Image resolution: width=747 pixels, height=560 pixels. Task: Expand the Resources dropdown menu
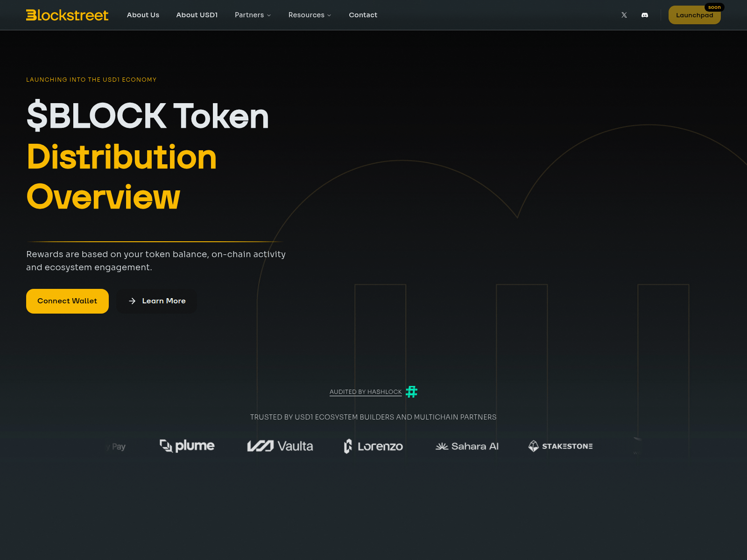pyautogui.click(x=310, y=15)
